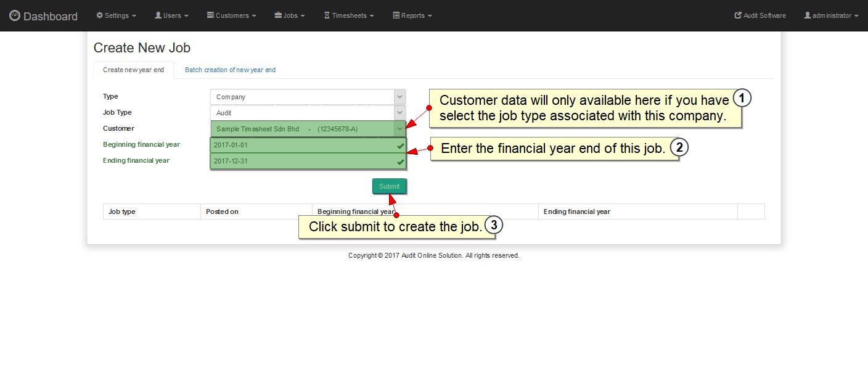Image resolution: width=868 pixels, height=378 pixels.
Task: Open the Audit Software link
Action: (764, 15)
